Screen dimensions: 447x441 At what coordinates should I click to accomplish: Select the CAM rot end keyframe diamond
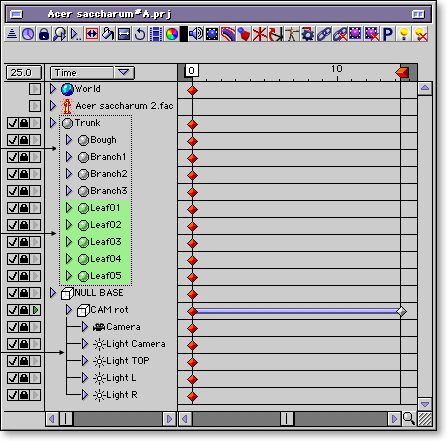pyautogui.click(x=401, y=311)
